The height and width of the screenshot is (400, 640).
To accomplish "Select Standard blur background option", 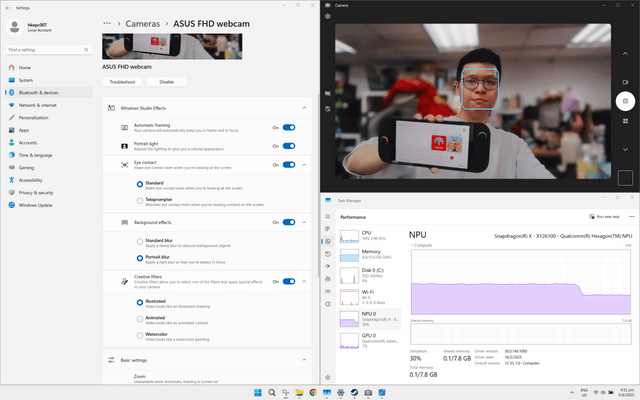I will (x=140, y=242).
